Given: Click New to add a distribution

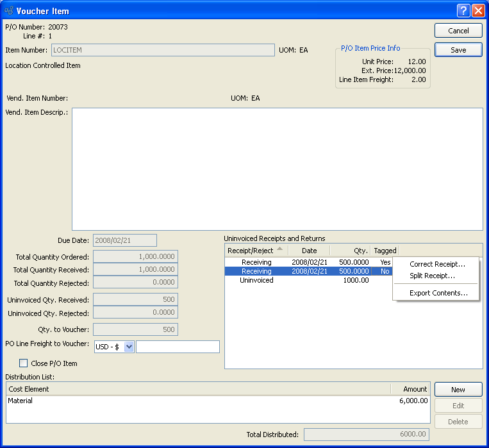Looking at the screenshot, I should pos(458,390).
